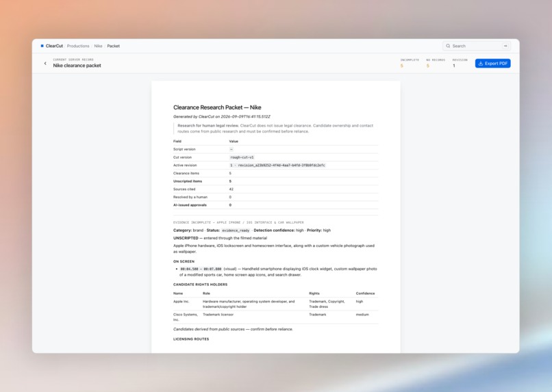Image resolution: width=552 pixels, height=392 pixels.
Task: Click the AI-issued approvals row label
Action: 190,205
